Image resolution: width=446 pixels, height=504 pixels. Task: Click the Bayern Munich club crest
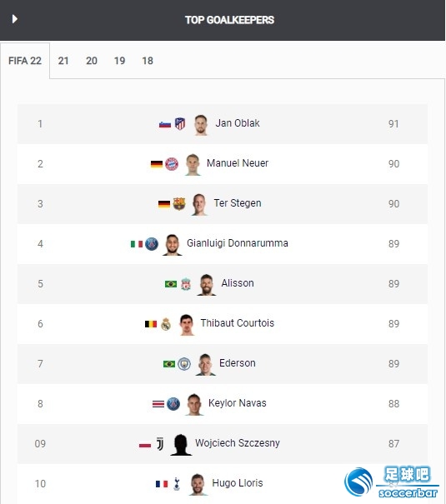pos(172,164)
